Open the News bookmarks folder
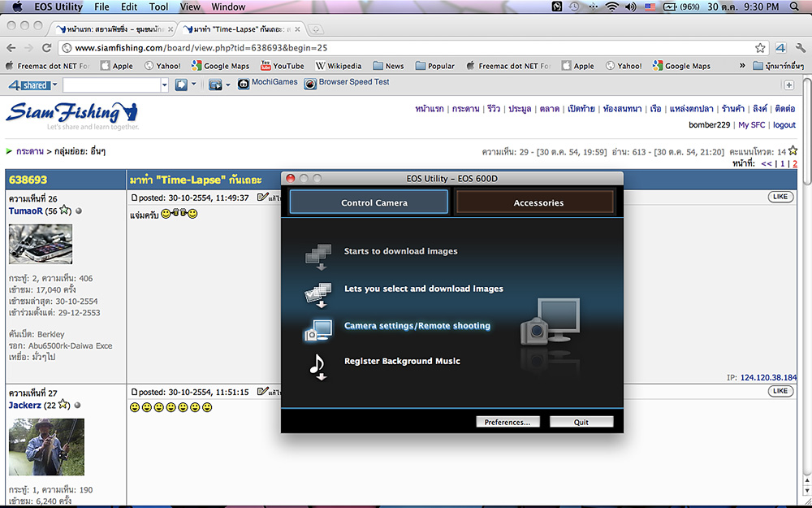Screen dimensions: 812x508 [x=388, y=66]
